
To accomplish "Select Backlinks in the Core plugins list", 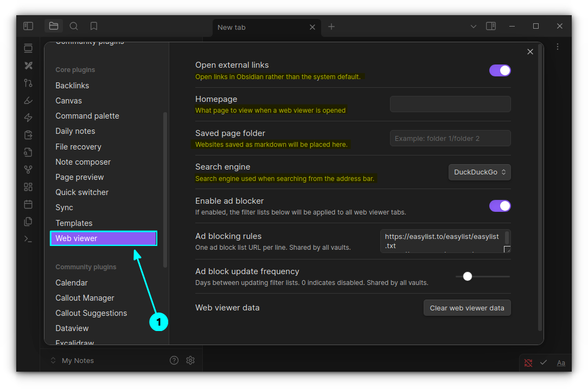I will point(72,86).
